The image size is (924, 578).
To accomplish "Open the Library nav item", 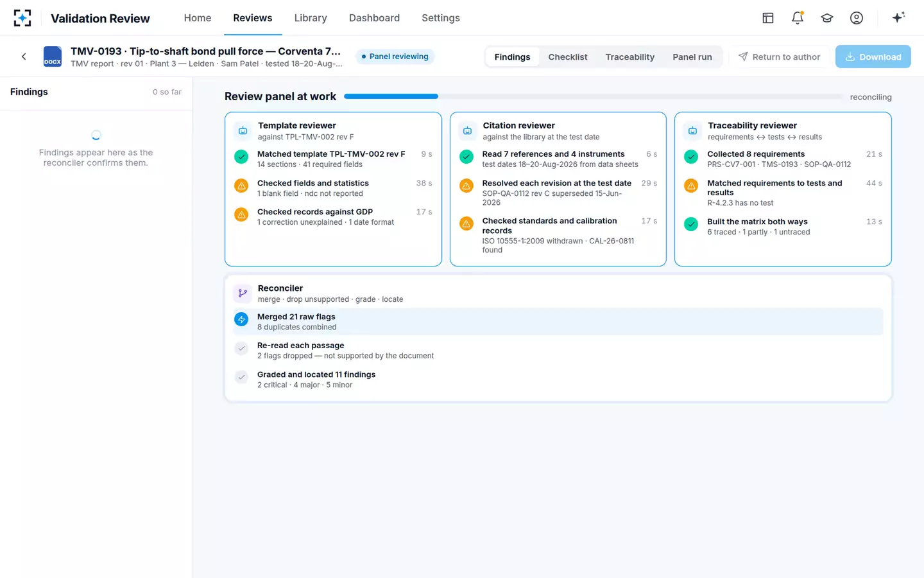I will coord(311,18).
